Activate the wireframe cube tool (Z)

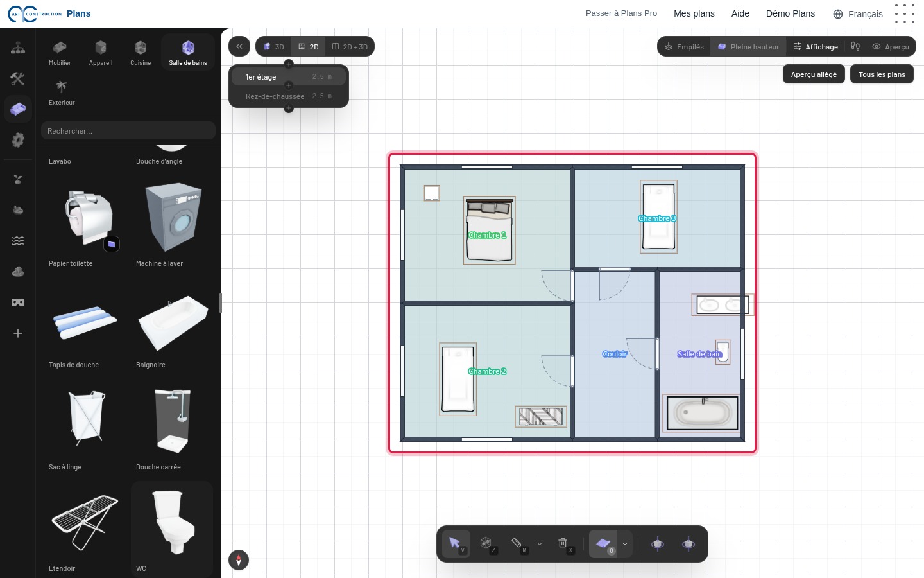click(x=487, y=544)
